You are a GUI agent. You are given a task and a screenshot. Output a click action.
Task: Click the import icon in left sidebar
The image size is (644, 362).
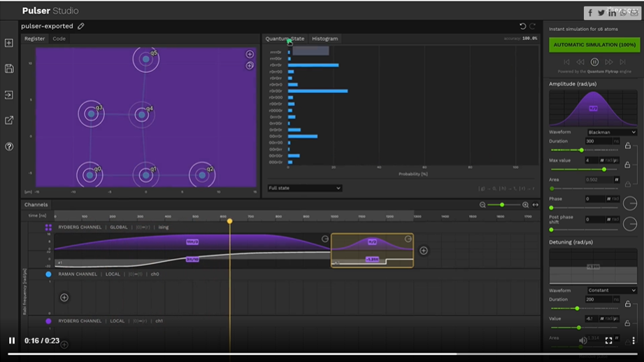pyautogui.click(x=9, y=95)
